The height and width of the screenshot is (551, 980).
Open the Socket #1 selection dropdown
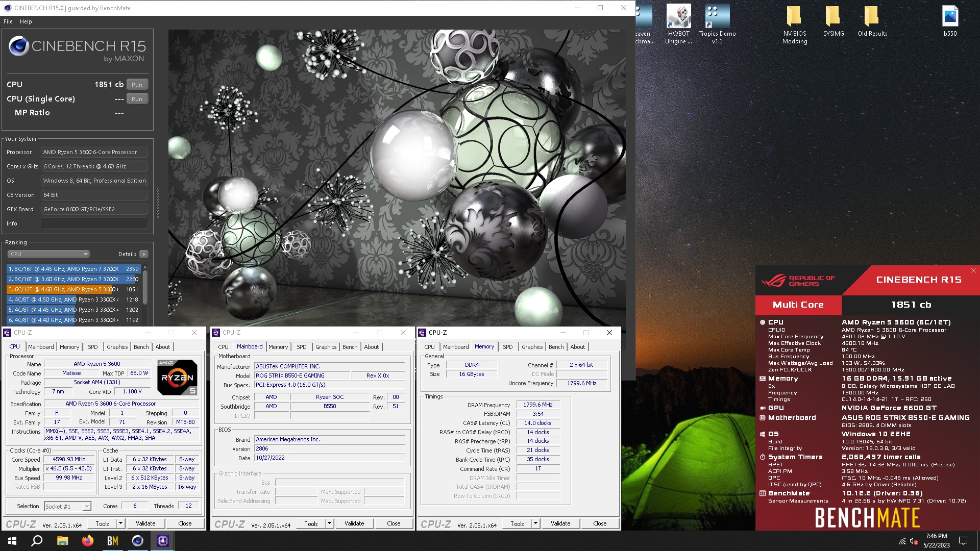coord(67,506)
